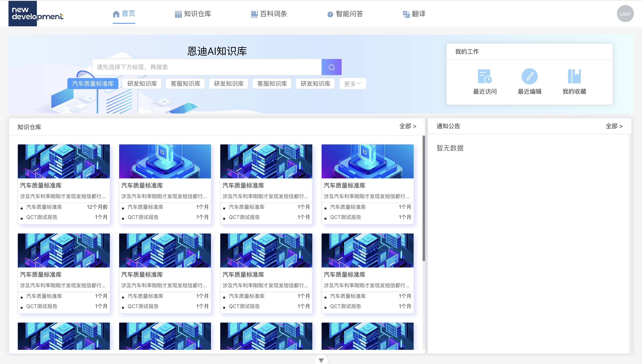642x364 pixels.
Task: Open 我的收藏 favorites icon
Action: coord(574,77)
